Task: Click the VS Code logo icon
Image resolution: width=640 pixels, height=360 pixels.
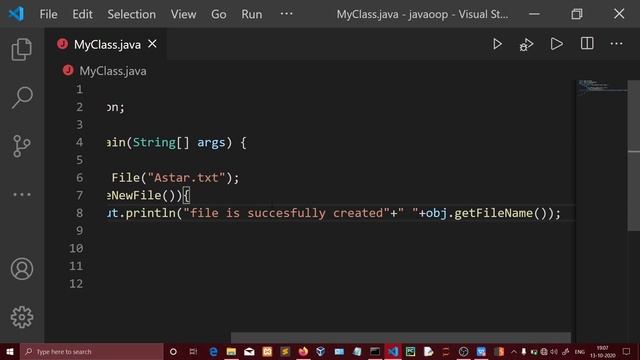Action: [x=16, y=14]
